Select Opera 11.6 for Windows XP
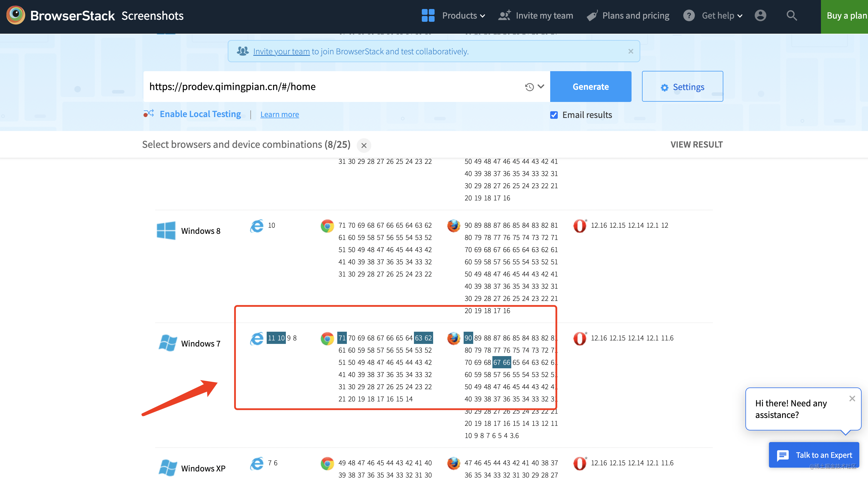The height and width of the screenshot is (481, 868). [x=667, y=463]
